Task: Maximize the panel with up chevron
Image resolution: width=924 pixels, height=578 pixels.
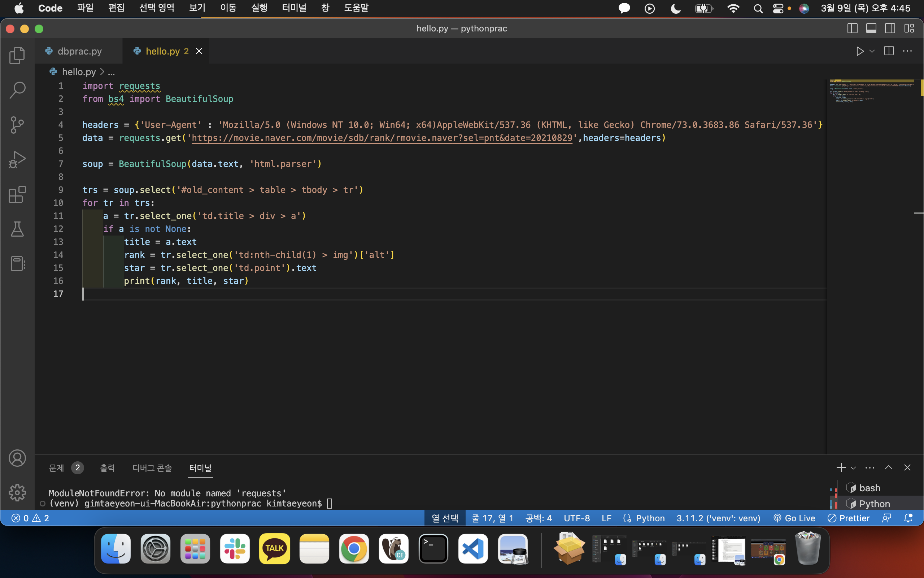Action: coord(889,467)
